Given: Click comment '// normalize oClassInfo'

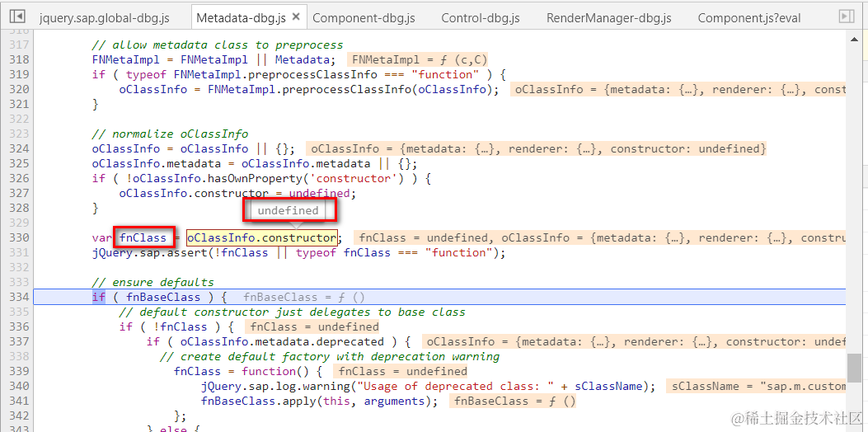Looking at the screenshot, I should coord(171,134).
